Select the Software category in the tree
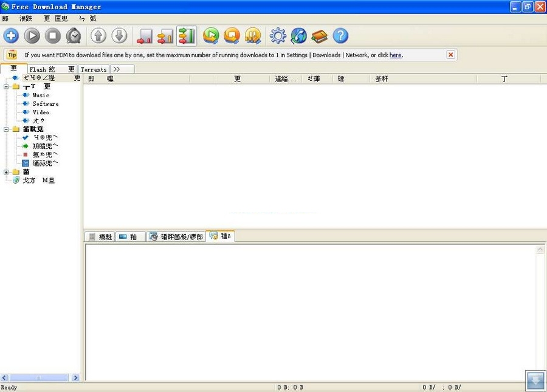 pos(46,103)
